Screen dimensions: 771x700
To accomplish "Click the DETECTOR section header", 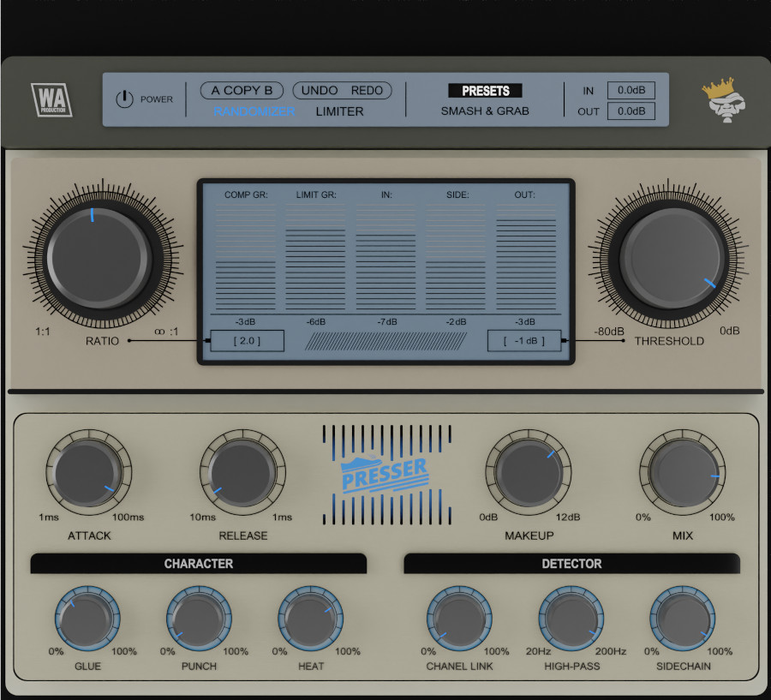I will click(x=572, y=564).
